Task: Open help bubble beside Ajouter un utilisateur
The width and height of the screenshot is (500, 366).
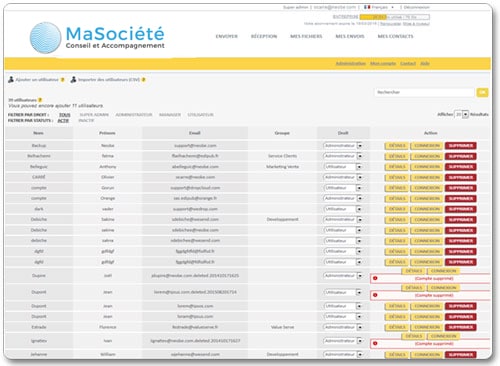Action: click(62, 80)
